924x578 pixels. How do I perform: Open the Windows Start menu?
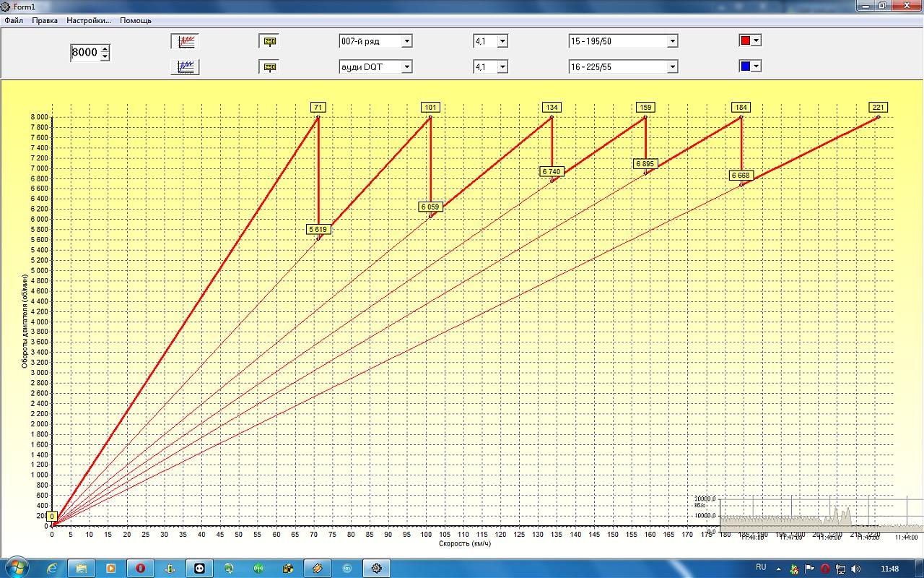[17, 568]
